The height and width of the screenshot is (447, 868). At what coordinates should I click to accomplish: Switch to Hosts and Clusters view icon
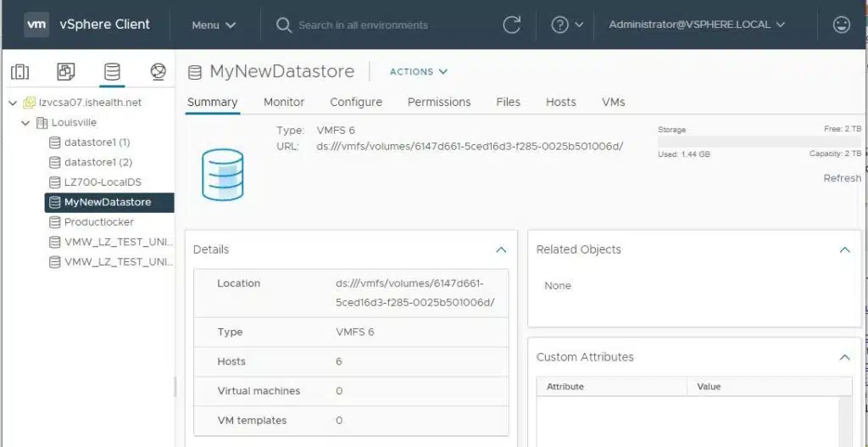pos(20,71)
